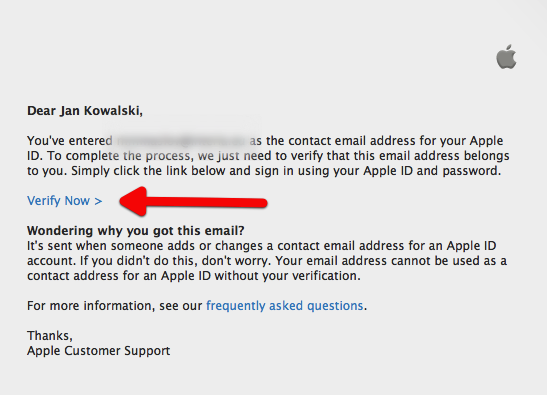Open the Verify Now link
This screenshot has height=395, width=547.
click(65, 201)
